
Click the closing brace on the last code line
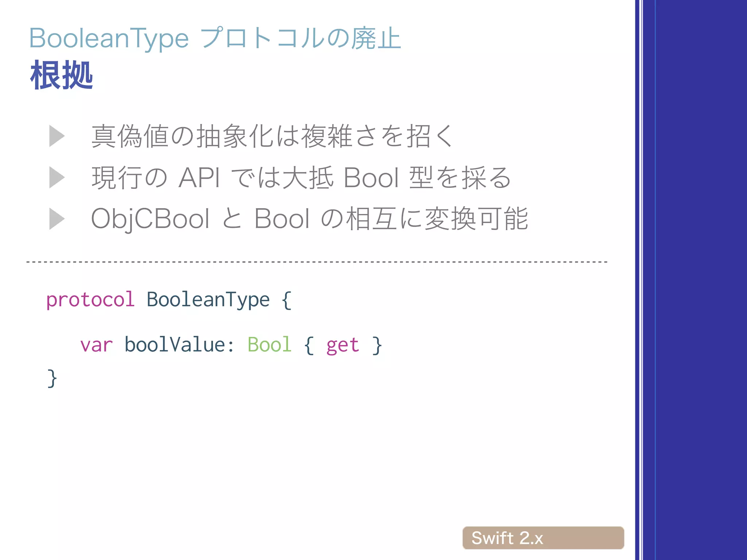(x=52, y=378)
